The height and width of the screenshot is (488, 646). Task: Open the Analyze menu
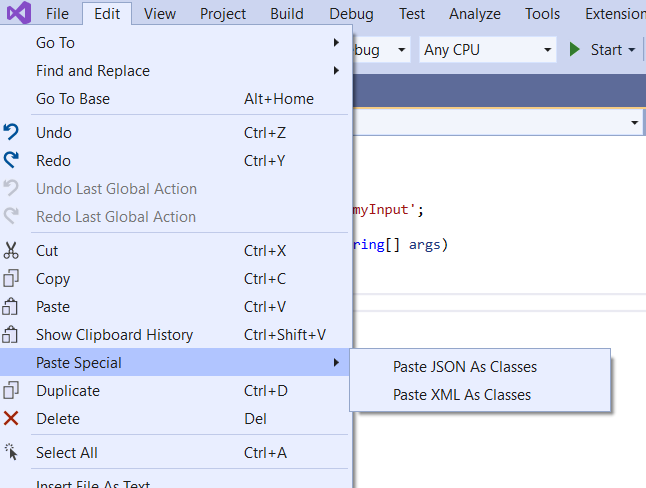coord(475,14)
